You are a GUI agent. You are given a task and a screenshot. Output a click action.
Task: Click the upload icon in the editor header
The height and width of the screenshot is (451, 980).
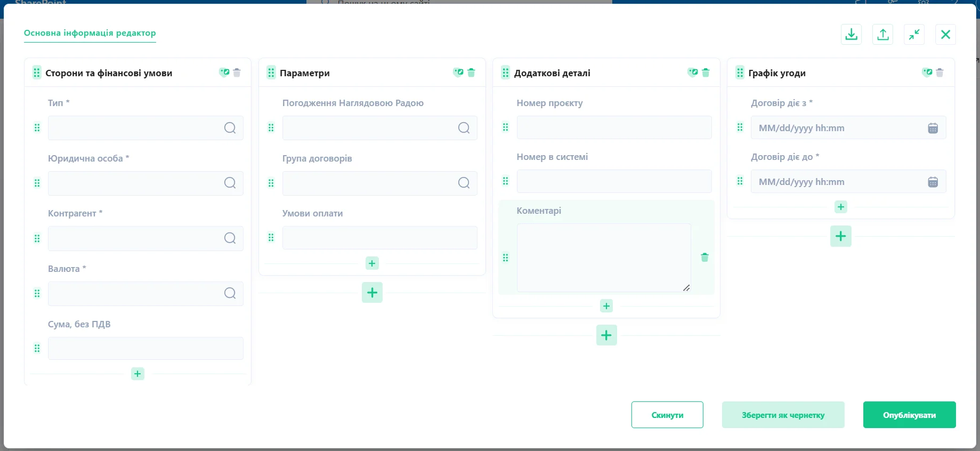(883, 35)
